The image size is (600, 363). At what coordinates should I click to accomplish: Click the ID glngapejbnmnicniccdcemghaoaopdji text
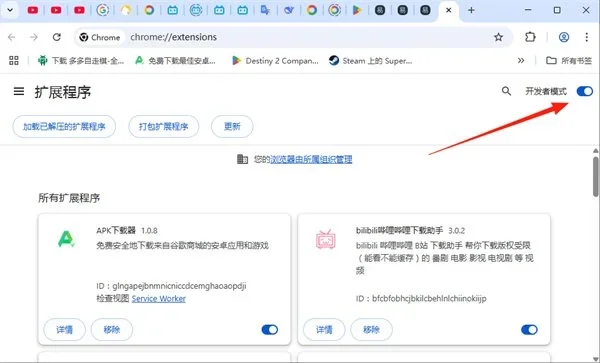171,286
